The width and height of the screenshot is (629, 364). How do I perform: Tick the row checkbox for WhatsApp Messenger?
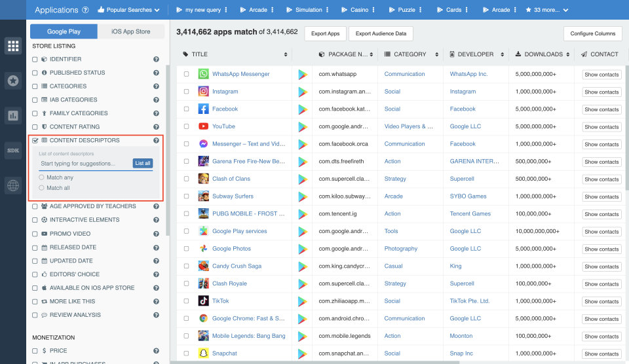click(186, 74)
